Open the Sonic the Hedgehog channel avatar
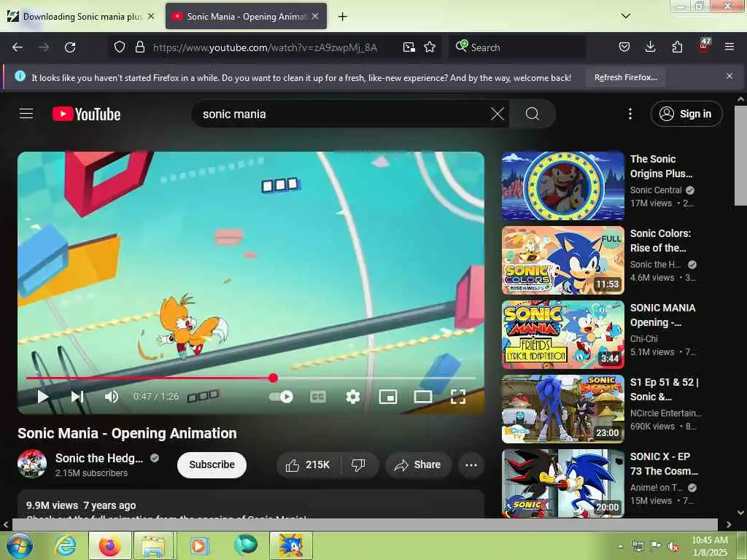The image size is (747, 560). click(x=32, y=464)
